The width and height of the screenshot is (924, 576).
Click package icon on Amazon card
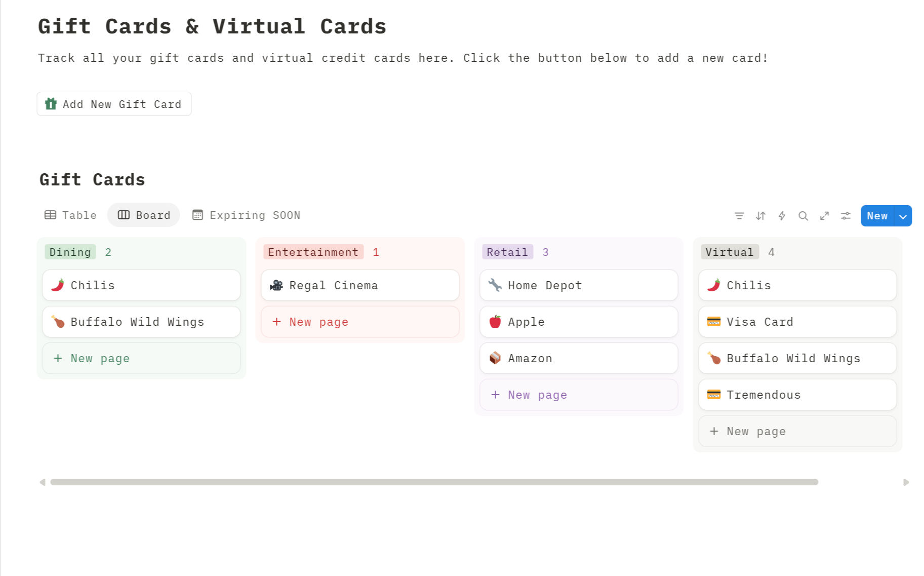pos(495,358)
